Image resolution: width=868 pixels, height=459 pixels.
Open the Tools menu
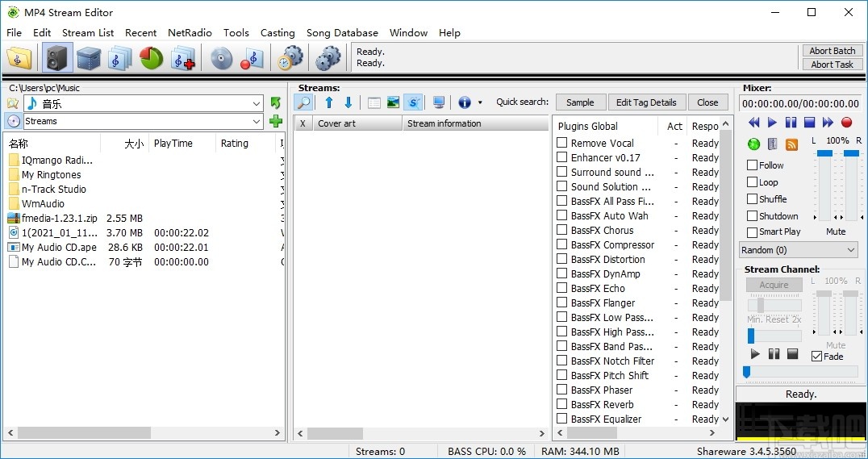(x=236, y=32)
